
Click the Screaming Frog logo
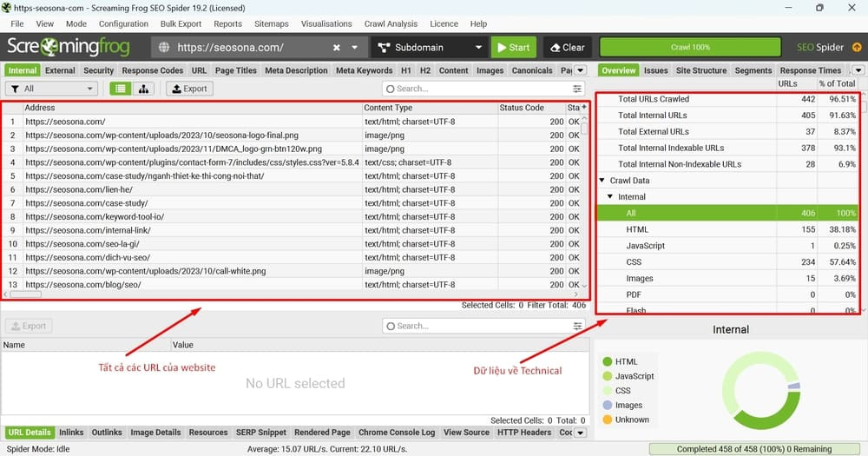tap(69, 47)
